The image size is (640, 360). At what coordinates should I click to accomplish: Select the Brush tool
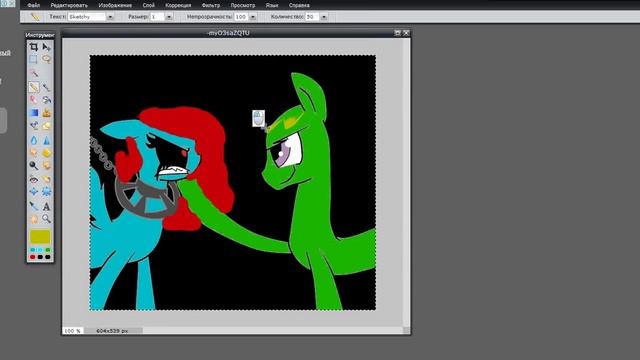pyautogui.click(x=47, y=87)
